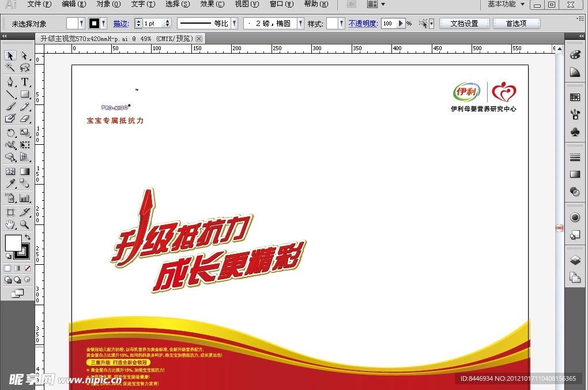This screenshot has height=390, width=588.
Task: Select the Hand pan tool
Action: click(10, 224)
